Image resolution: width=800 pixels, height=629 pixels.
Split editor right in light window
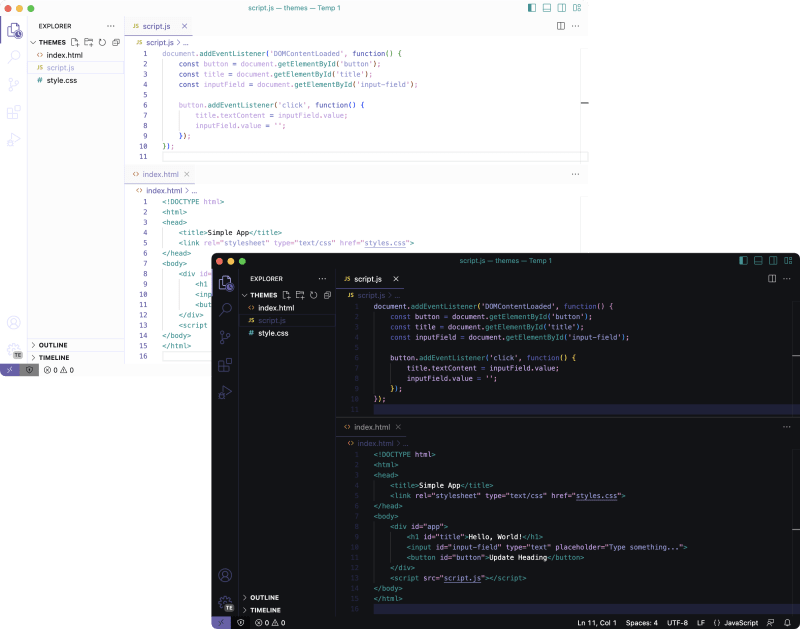coord(561,26)
